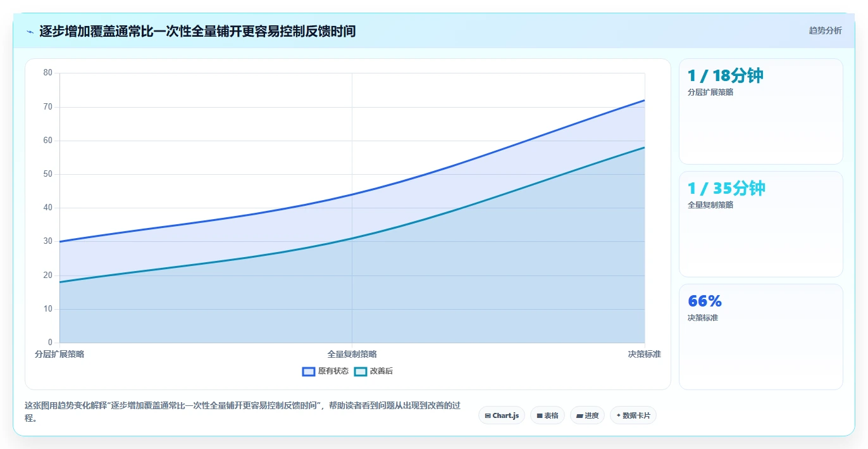This screenshot has width=868, height=449.
Task: Click the 改善后 legend color box
Action: [360, 371]
